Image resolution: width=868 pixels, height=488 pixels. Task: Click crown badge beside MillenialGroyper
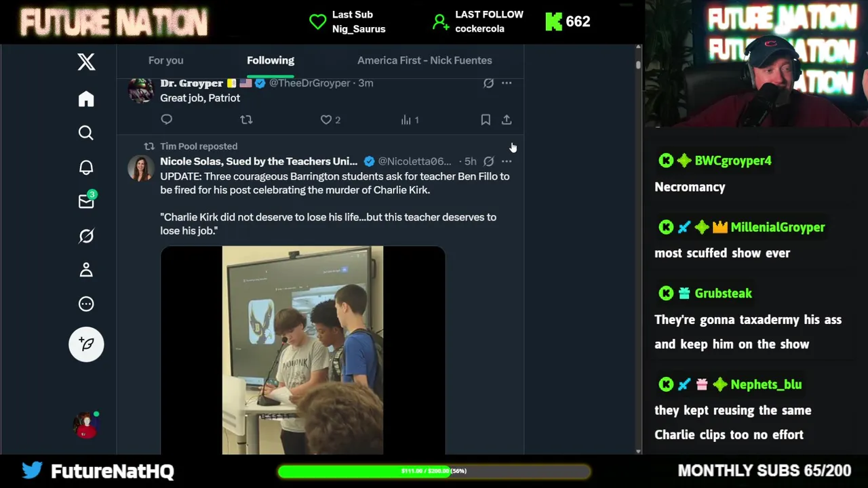[x=719, y=227]
